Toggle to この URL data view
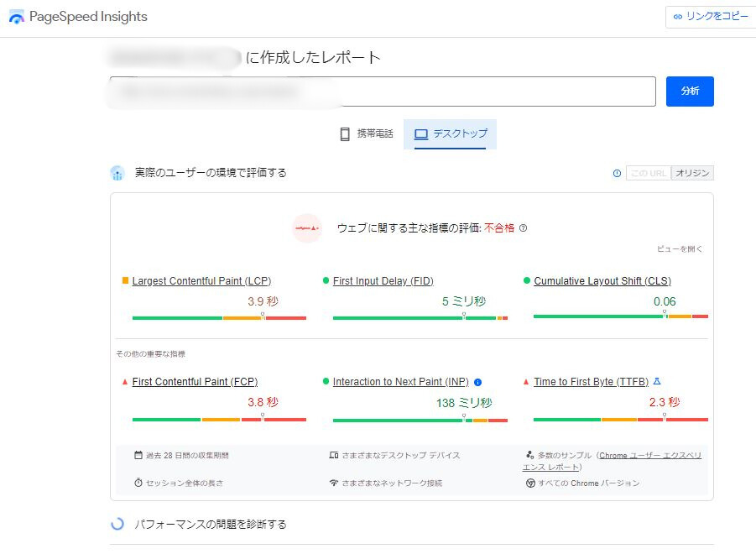This screenshot has height=554, width=756. pos(648,173)
